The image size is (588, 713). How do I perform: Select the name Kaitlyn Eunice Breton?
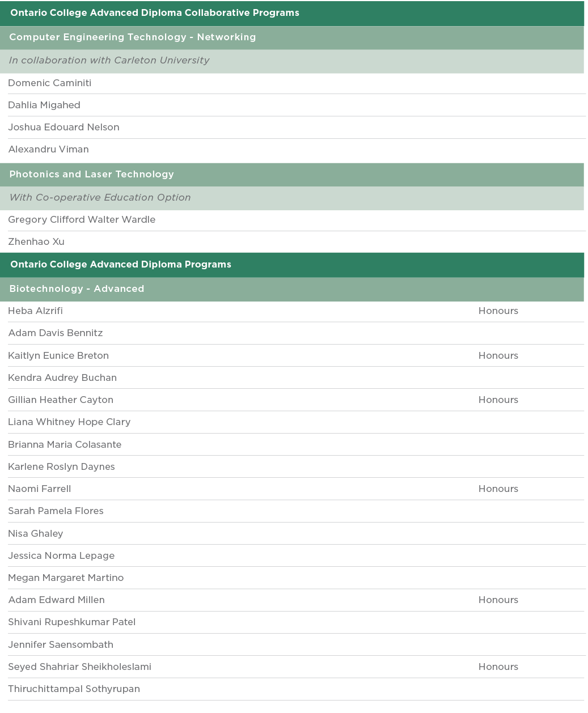58,356
